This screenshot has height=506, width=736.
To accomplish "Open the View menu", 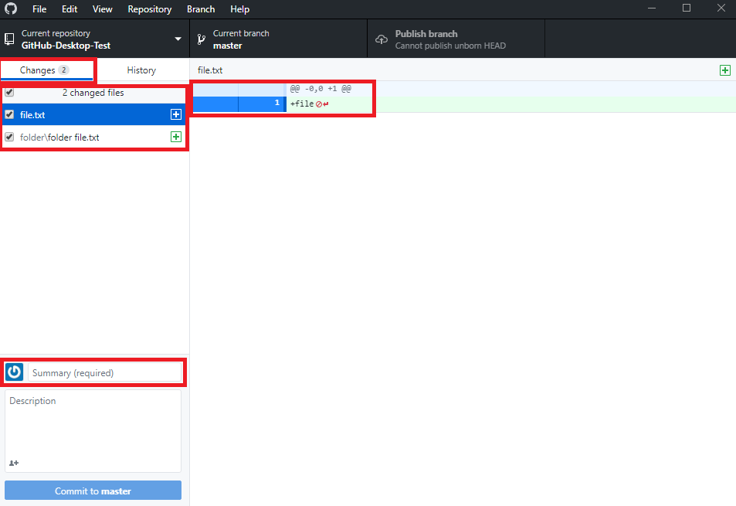I will 102,9.
